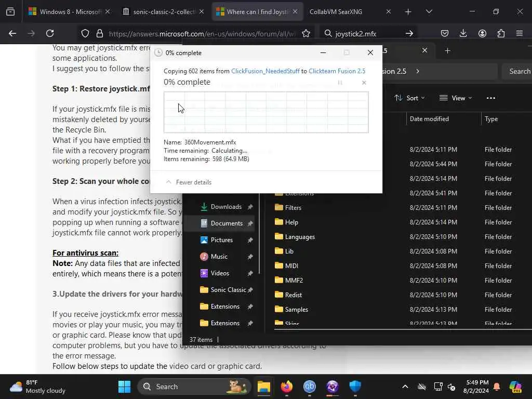Click the File Explorer Search box

(x=517, y=71)
